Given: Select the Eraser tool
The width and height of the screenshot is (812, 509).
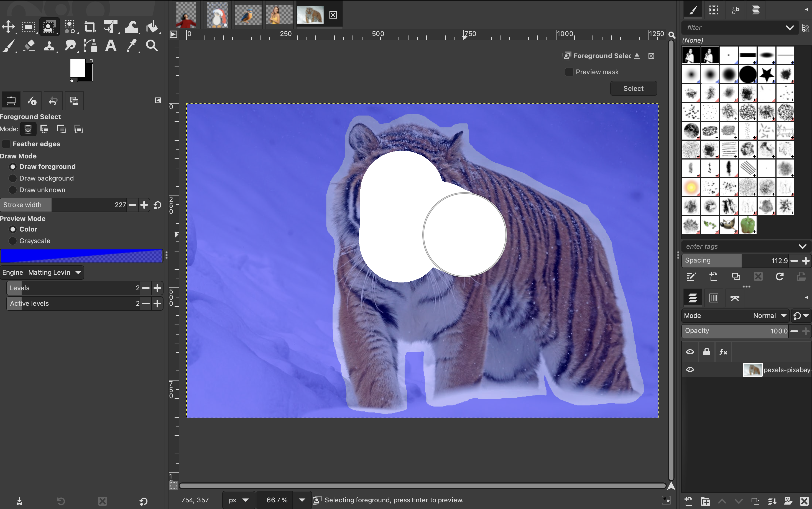Looking at the screenshot, I should pyautogui.click(x=29, y=46).
